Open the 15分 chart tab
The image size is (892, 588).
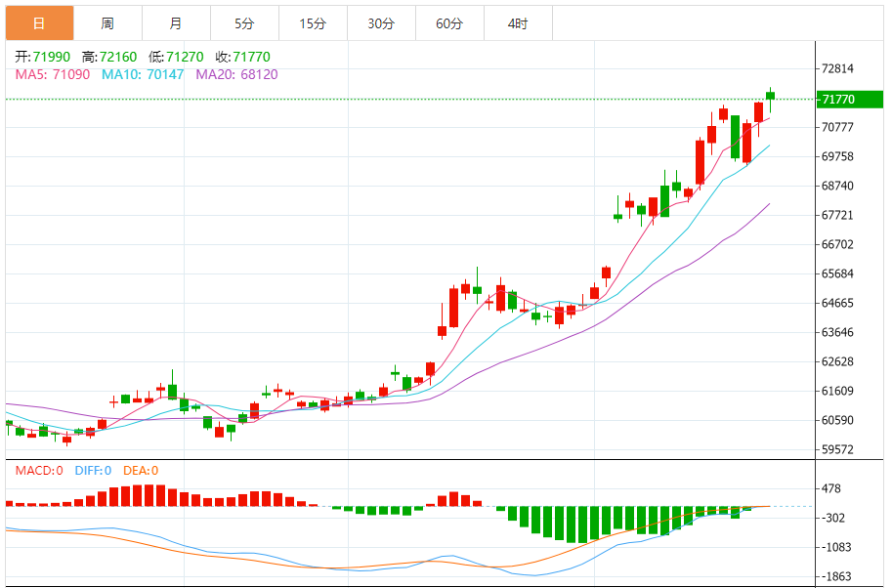coord(313,23)
